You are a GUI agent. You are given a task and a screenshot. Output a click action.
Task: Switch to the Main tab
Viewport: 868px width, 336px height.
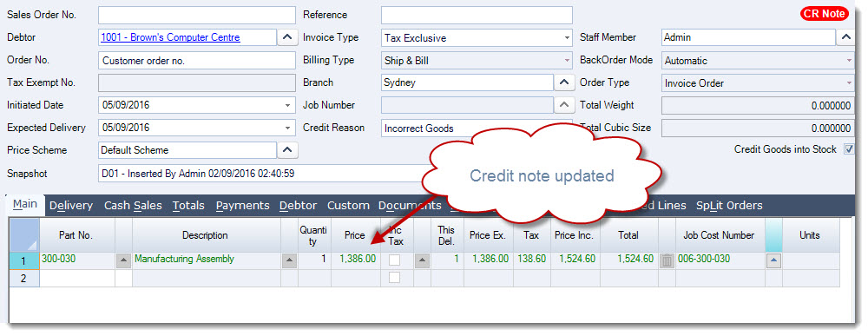pyautogui.click(x=25, y=204)
